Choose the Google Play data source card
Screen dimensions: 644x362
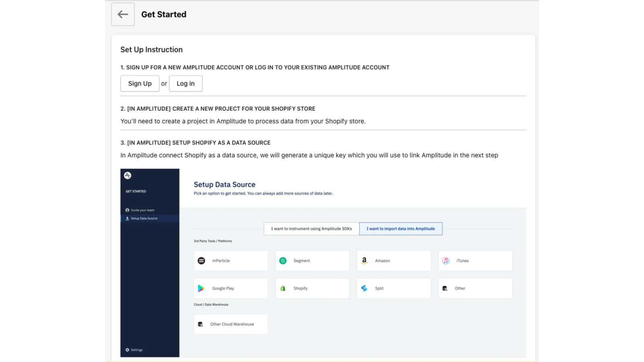tap(231, 288)
